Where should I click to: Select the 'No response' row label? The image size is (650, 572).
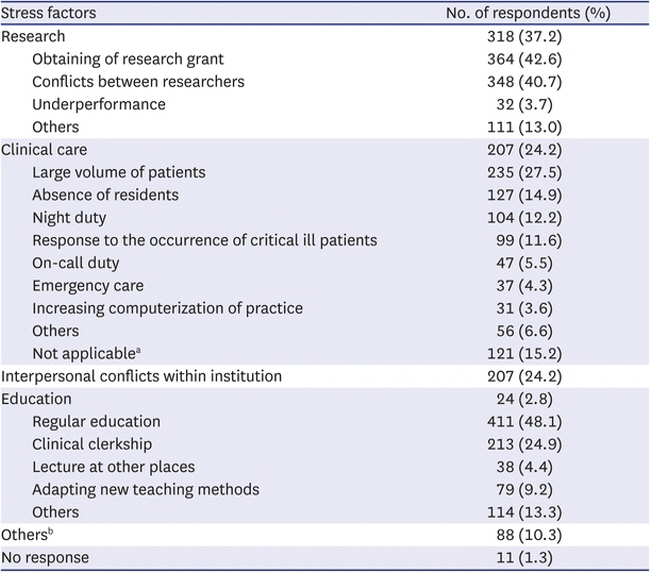[45, 557]
